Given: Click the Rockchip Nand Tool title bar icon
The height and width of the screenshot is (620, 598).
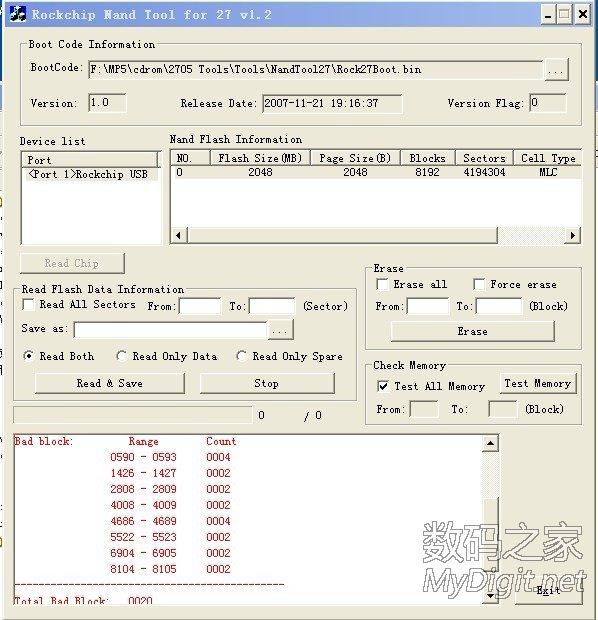Looking at the screenshot, I should [x=17, y=14].
